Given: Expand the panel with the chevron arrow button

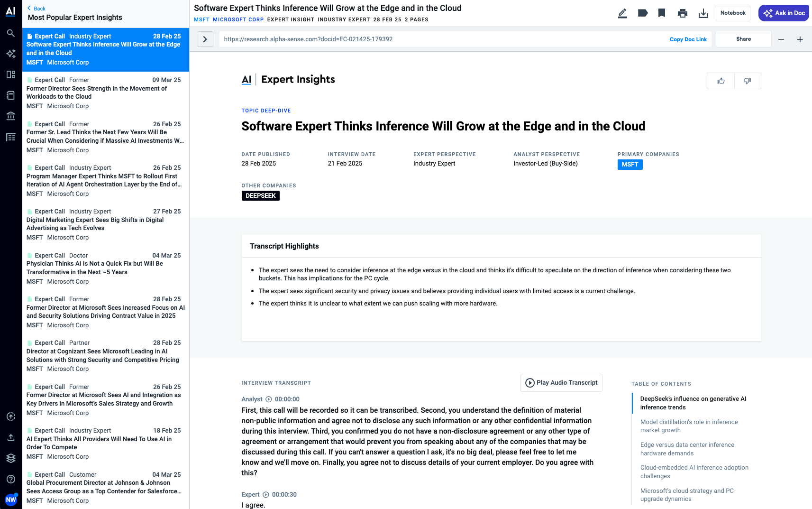Looking at the screenshot, I should coord(205,39).
